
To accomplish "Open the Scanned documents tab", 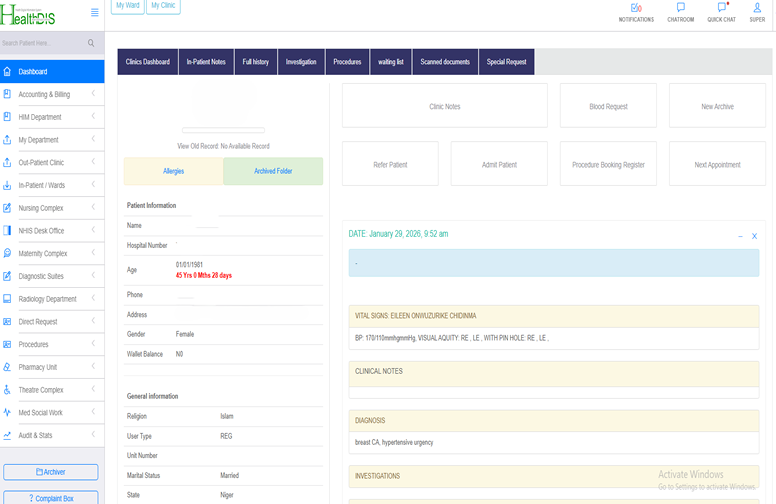I will coord(445,62).
